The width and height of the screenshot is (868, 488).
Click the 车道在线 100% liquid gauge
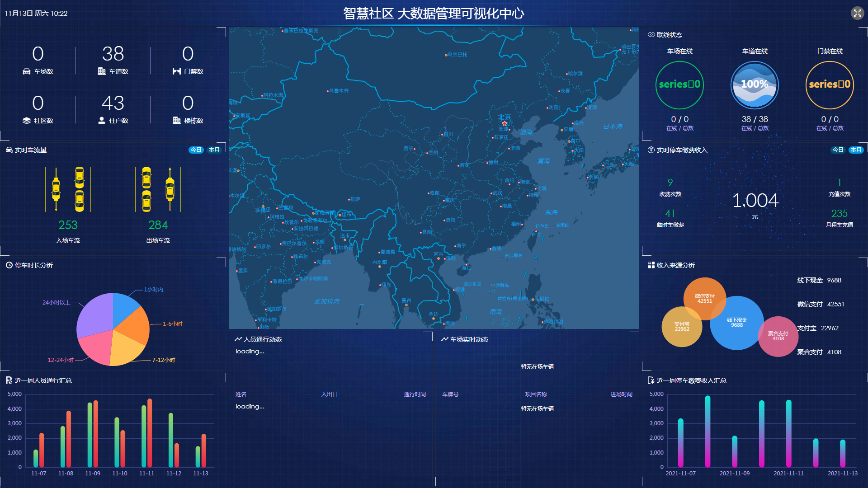pyautogui.click(x=754, y=84)
